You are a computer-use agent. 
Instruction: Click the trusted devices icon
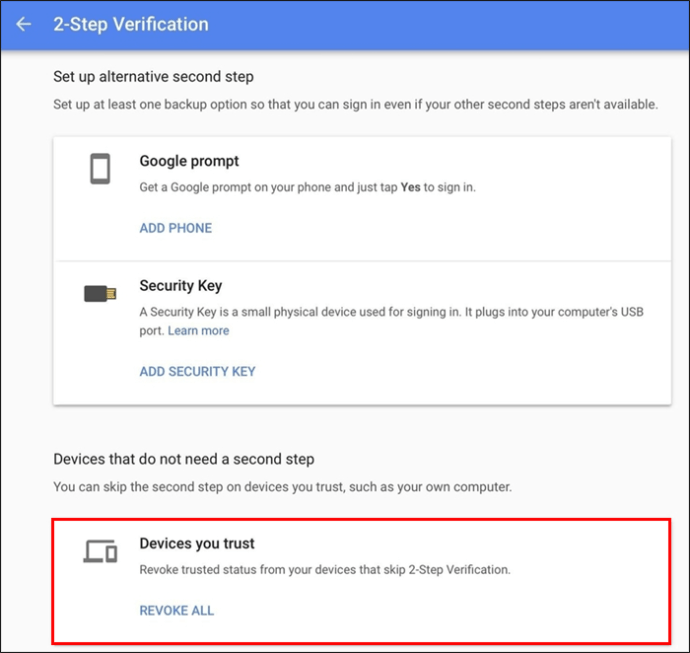pyautogui.click(x=100, y=551)
